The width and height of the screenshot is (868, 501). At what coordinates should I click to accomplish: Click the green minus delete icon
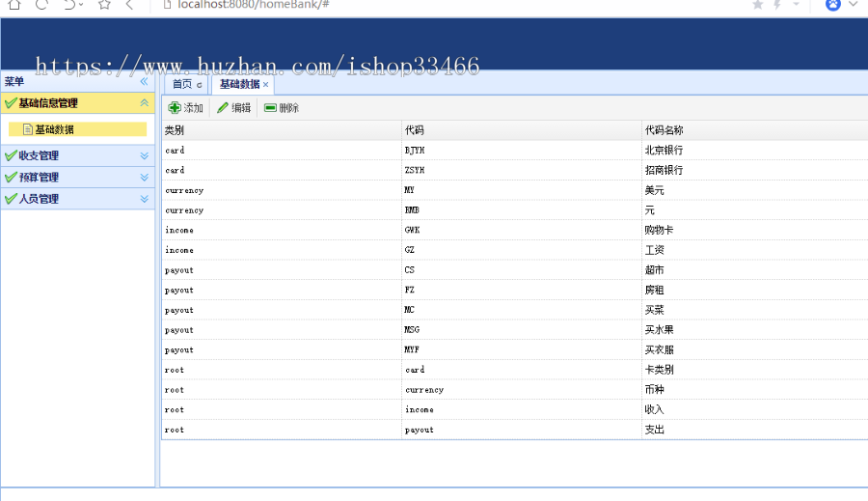tap(270, 107)
